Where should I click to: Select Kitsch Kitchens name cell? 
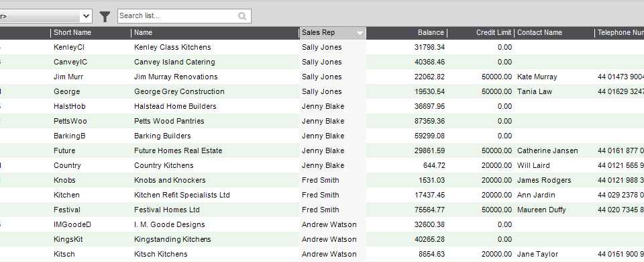click(160, 255)
